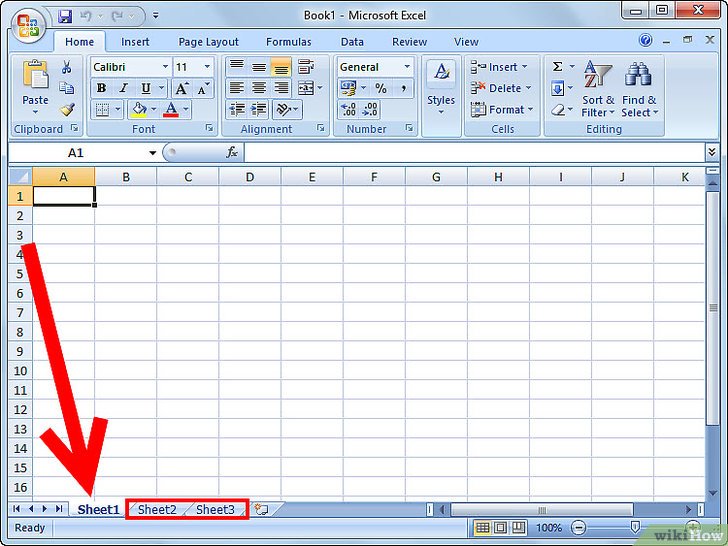728x546 pixels.
Task: Decrease font size with Shrink Font
Action: pos(204,88)
